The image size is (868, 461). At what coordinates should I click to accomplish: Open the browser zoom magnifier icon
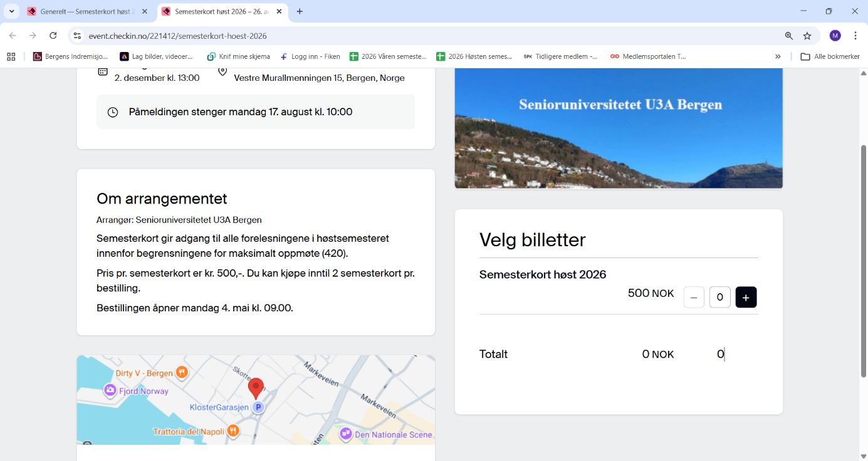click(788, 36)
